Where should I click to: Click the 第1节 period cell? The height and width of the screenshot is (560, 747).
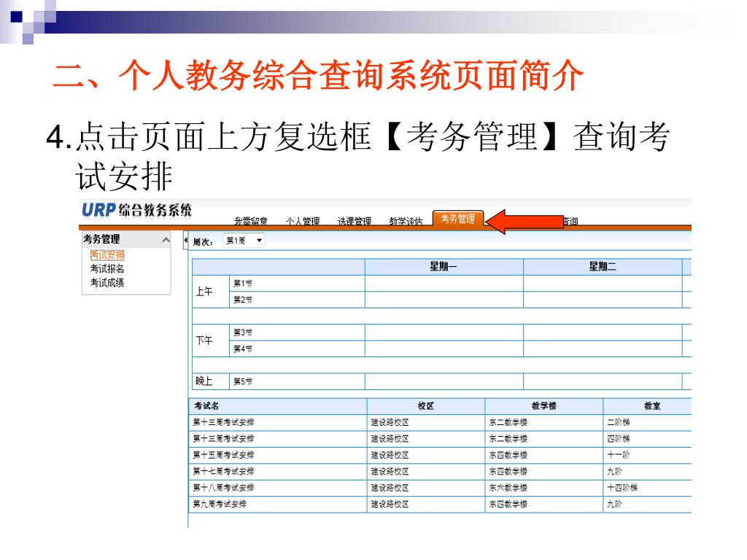point(297,284)
